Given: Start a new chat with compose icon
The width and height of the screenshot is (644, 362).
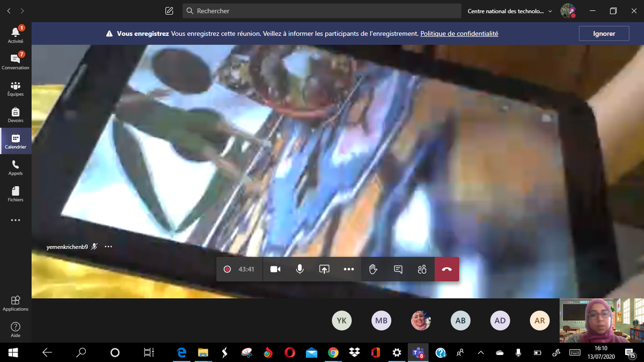Looking at the screenshot, I should pos(169,11).
